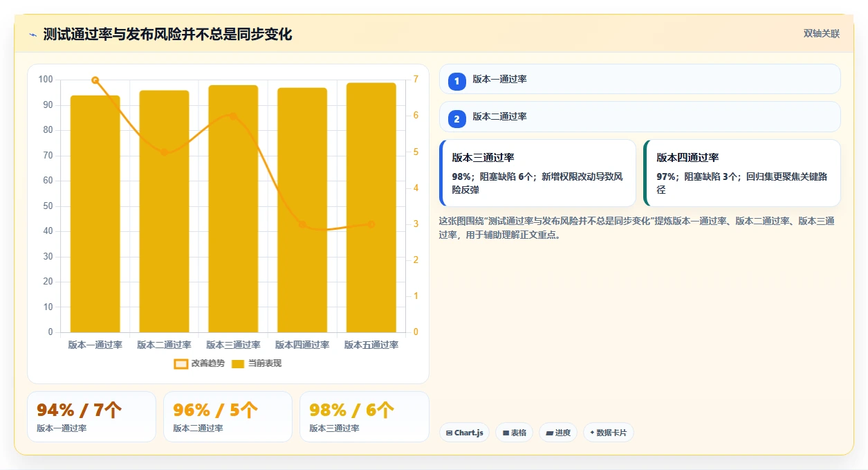The height and width of the screenshot is (470, 868).
Task: Click the left axis value 100
Action: (x=45, y=80)
